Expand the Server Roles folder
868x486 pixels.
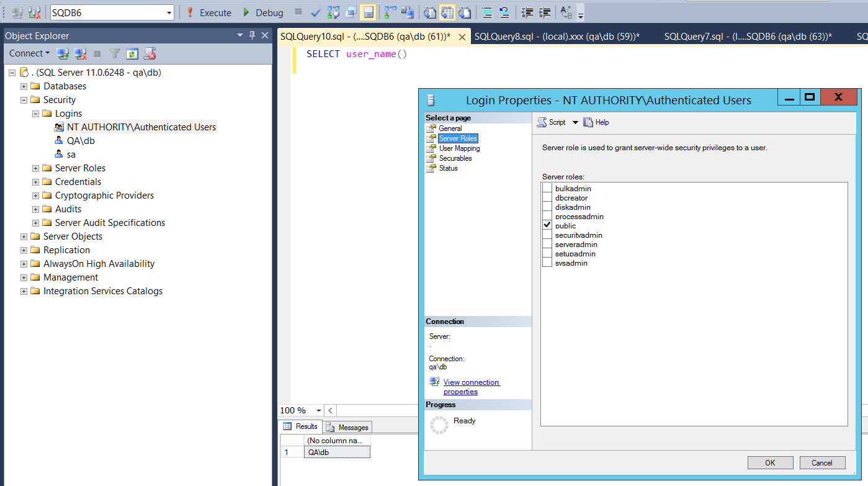tap(36, 168)
